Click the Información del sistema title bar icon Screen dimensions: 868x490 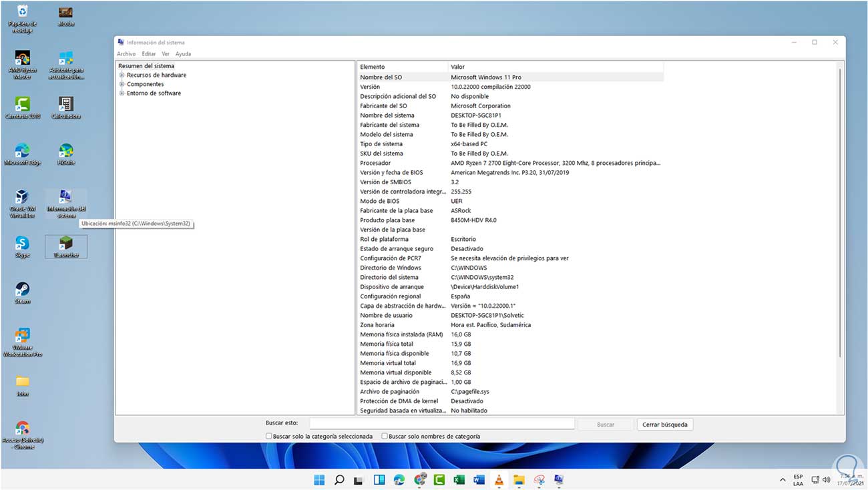[121, 42]
